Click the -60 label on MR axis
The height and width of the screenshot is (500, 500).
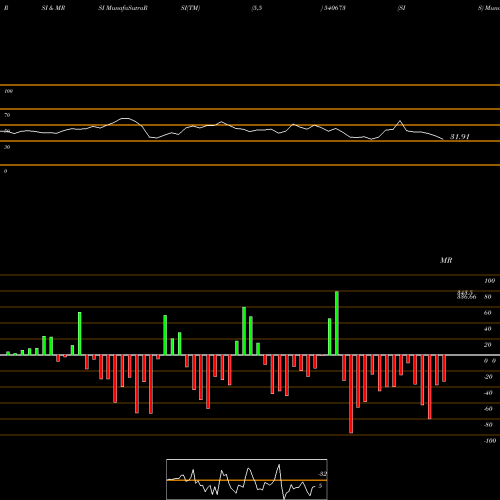click(x=488, y=409)
